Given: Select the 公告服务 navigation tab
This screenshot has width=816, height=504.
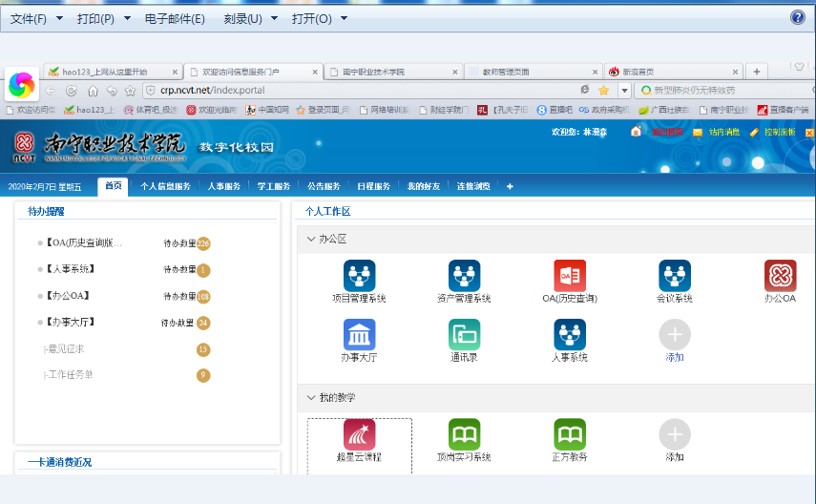Looking at the screenshot, I should pyautogui.click(x=324, y=186).
